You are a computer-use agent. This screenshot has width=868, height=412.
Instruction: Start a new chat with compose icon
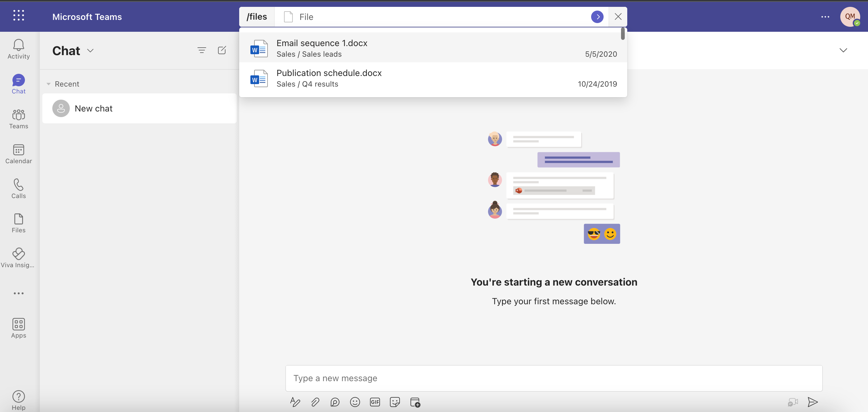pyautogui.click(x=222, y=50)
